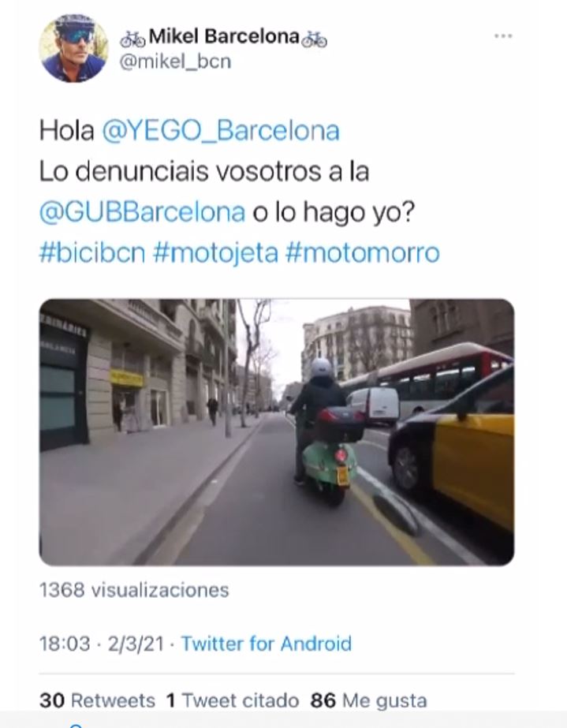Screen dimensions: 567x728
Task: Click the 18:03 · 2/3/21 timestamp
Action: (102, 644)
